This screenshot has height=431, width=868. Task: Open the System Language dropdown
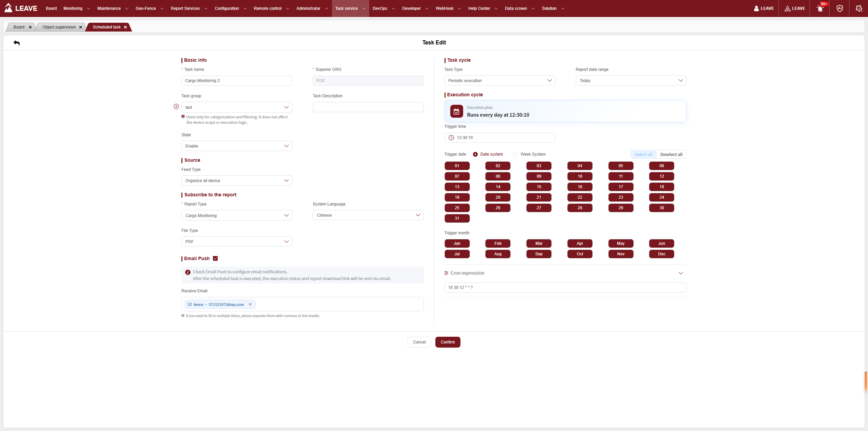[x=368, y=215]
